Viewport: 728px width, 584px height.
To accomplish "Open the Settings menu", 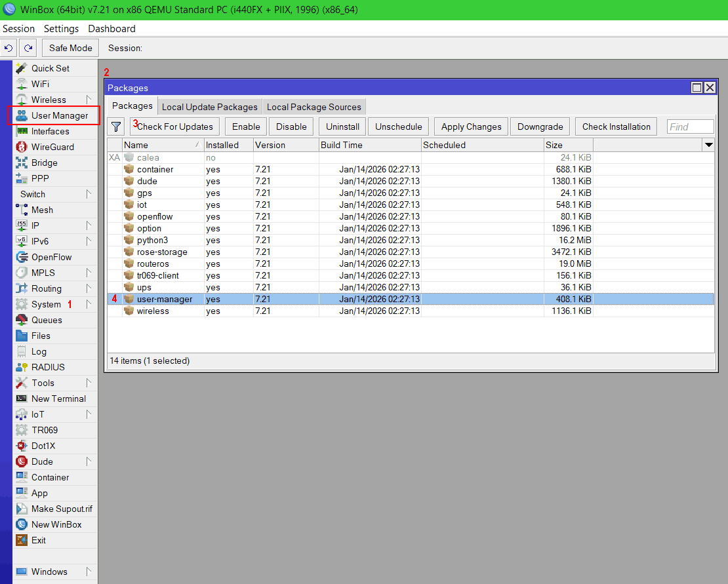I will click(x=61, y=29).
